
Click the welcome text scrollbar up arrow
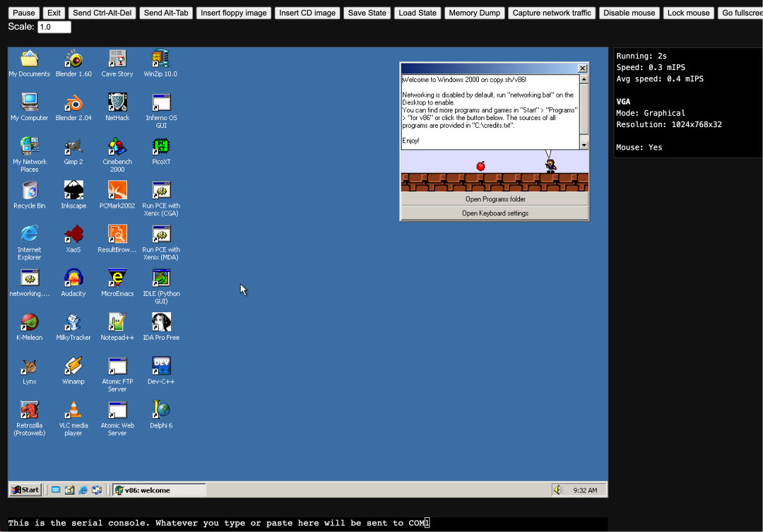[584, 79]
